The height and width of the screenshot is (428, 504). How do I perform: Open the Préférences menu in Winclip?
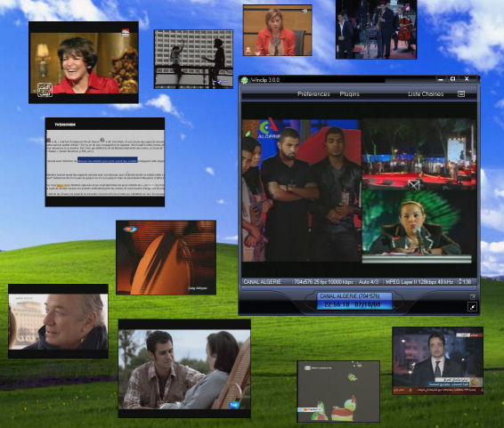[313, 93]
